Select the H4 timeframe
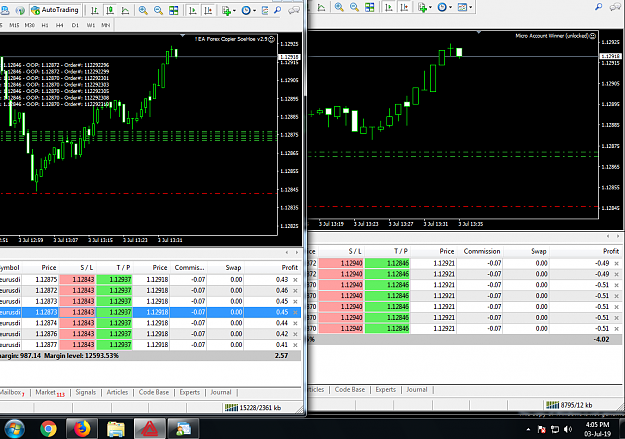The image size is (625, 439). point(60,25)
